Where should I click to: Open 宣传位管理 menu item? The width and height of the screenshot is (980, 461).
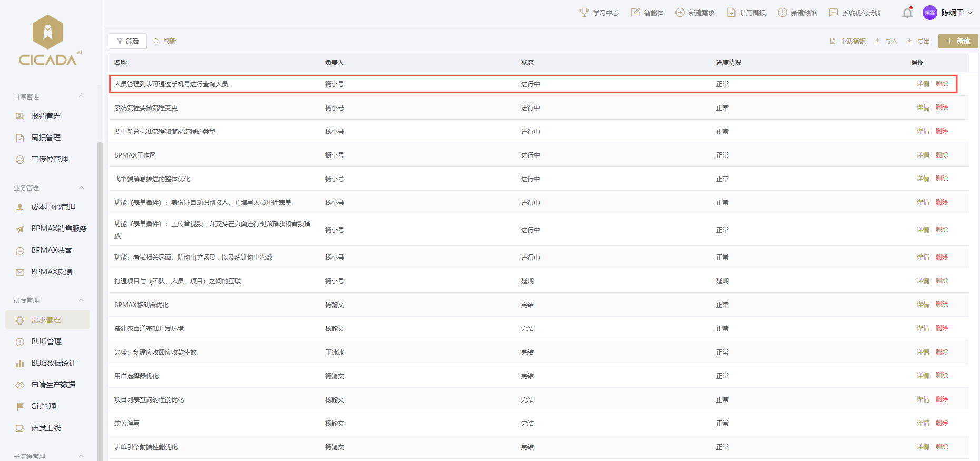click(47, 160)
